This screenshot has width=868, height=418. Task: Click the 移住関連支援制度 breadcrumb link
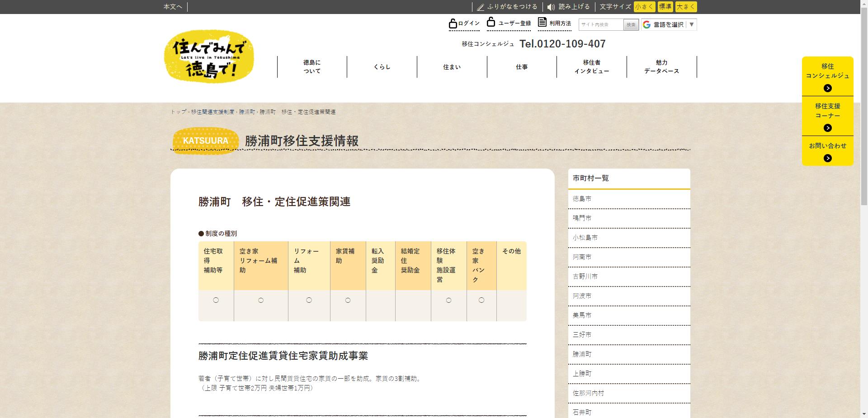click(212, 112)
